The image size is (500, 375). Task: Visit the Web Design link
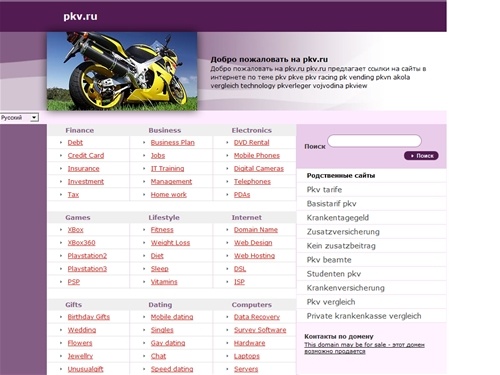point(253,242)
